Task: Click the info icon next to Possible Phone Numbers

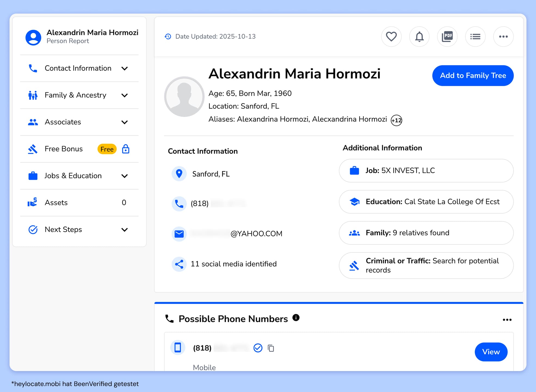Action: click(x=296, y=318)
